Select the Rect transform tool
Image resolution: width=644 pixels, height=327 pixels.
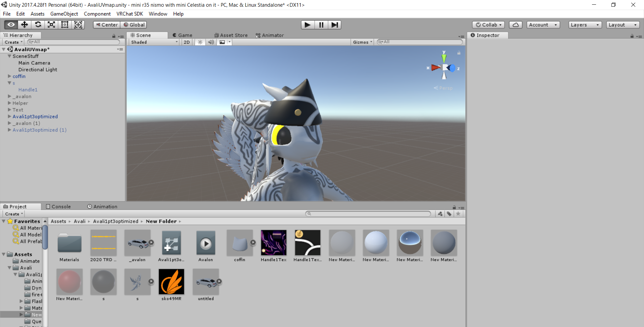point(65,25)
